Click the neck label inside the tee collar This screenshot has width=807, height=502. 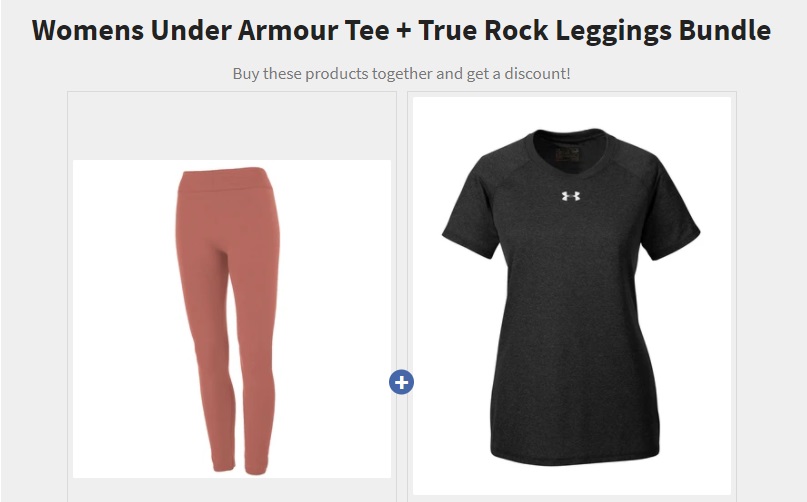[x=568, y=153]
